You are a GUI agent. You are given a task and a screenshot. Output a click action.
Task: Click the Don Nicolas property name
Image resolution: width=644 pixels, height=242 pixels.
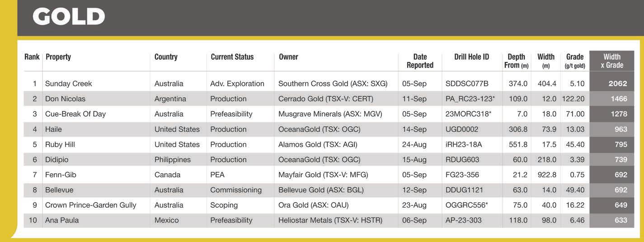(65, 99)
